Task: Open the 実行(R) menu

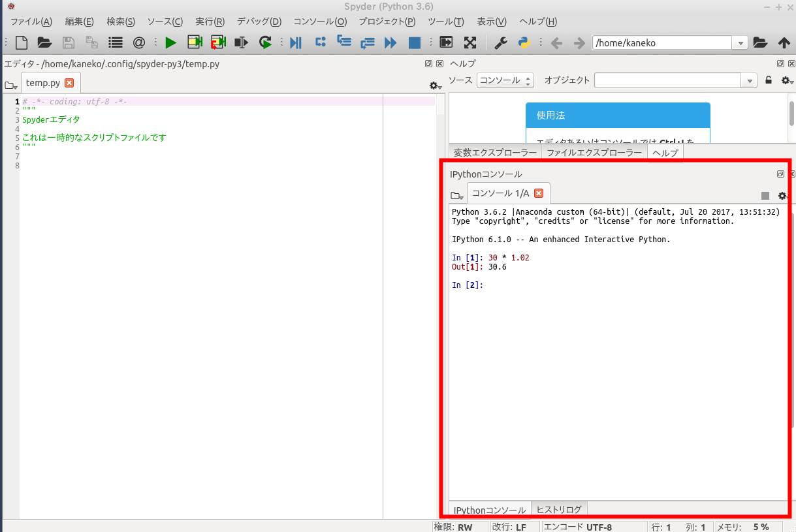Action: tap(210, 21)
